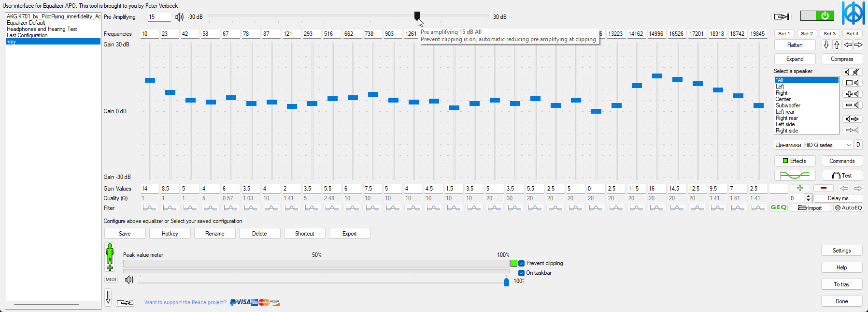Select the Equalizer Default configuration

[26, 23]
